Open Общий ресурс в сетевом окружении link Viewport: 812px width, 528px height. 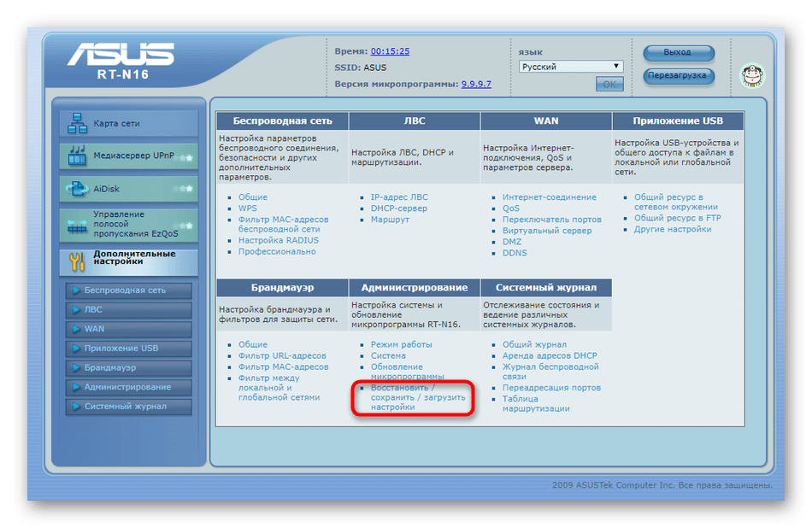click(676, 202)
